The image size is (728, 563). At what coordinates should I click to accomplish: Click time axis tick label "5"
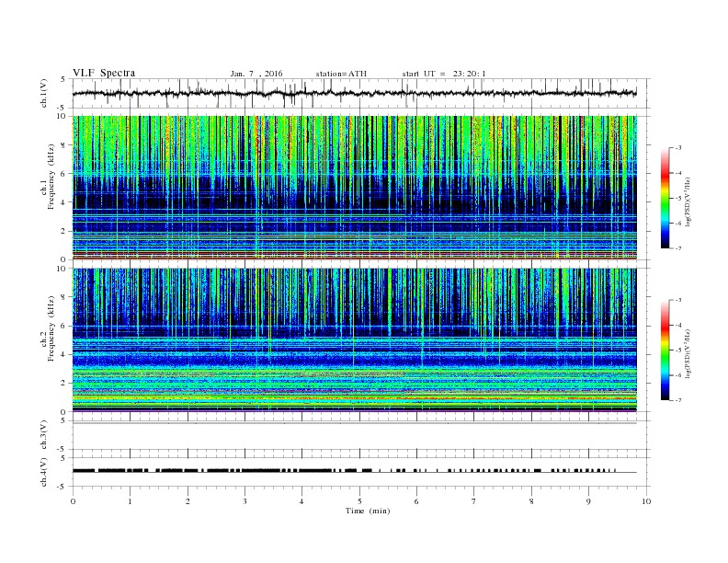(x=359, y=501)
